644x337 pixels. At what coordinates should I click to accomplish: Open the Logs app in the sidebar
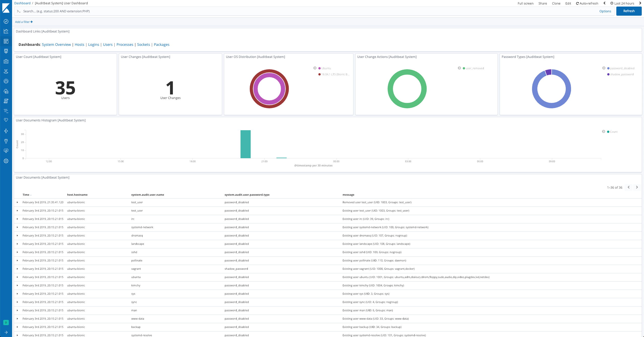point(6,101)
